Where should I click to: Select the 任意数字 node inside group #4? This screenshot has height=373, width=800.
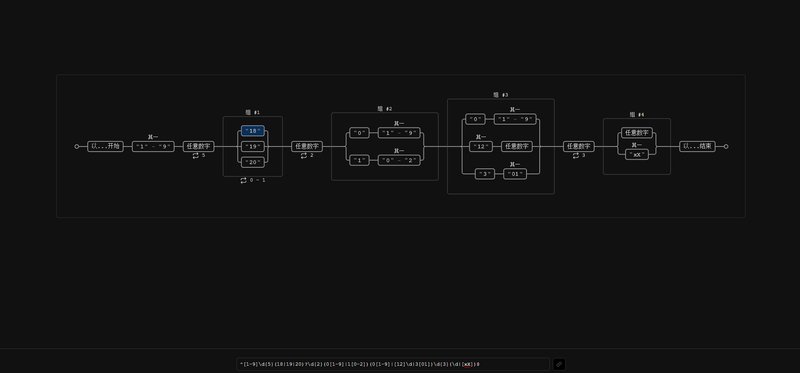coord(637,133)
